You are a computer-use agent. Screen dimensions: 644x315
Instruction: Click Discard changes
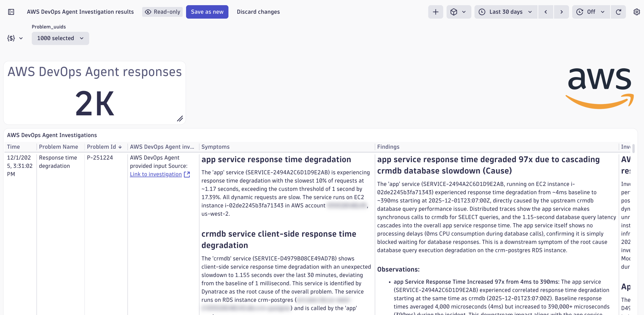point(258,12)
